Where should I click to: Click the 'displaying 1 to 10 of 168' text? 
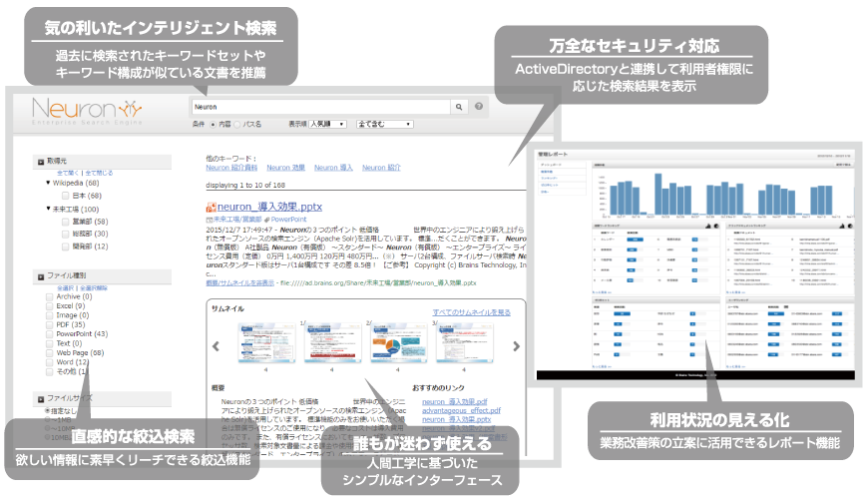tap(245, 186)
